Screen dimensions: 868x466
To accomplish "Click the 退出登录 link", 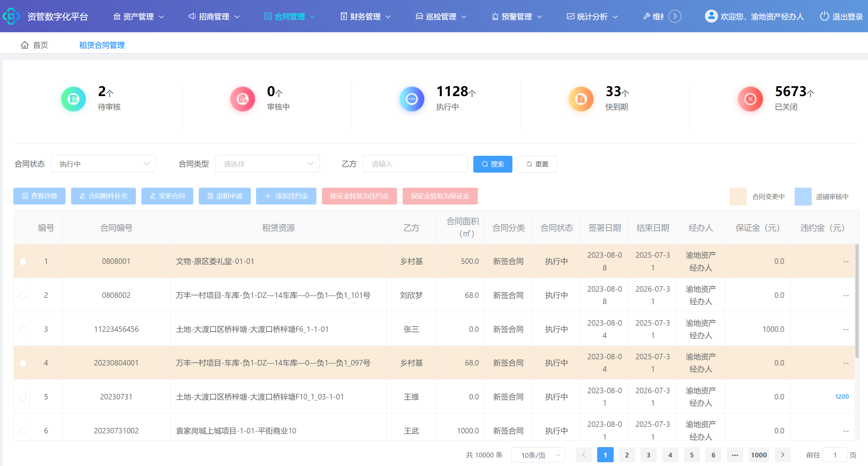I will (842, 16).
